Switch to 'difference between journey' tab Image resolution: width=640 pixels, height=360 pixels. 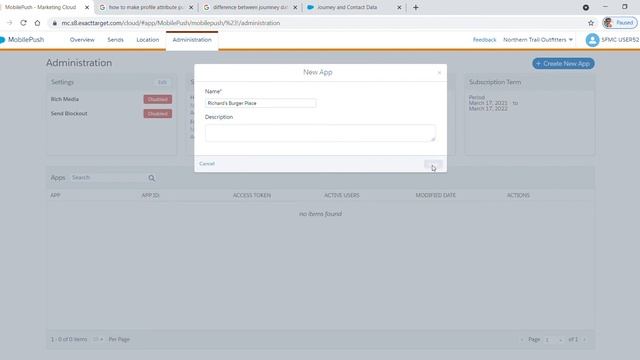click(x=250, y=7)
